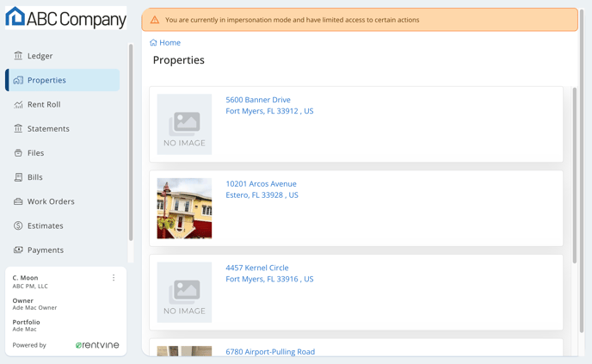Click the home icon in breadcrumb

tap(153, 42)
